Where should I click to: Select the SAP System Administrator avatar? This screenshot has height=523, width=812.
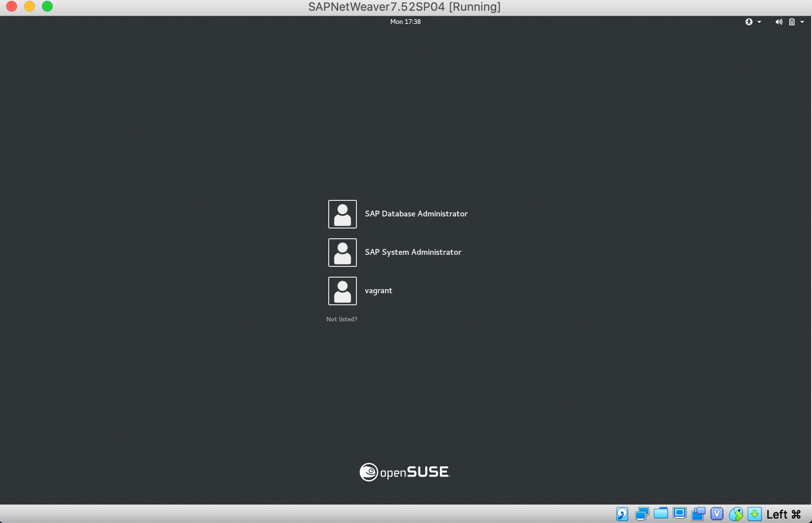(x=343, y=253)
